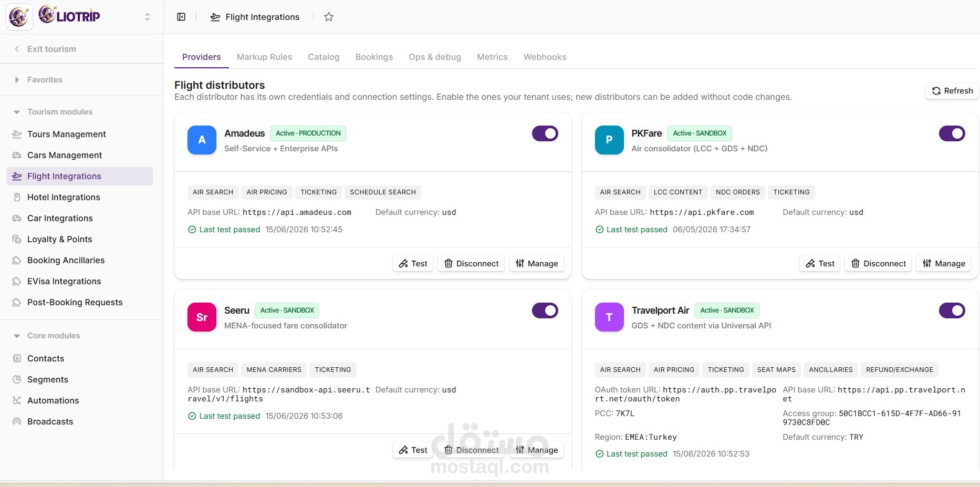This screenshot has width=980, height=487.
Task: Click the Amadeus blue 'A' avatar
Action: click(202, 140)
